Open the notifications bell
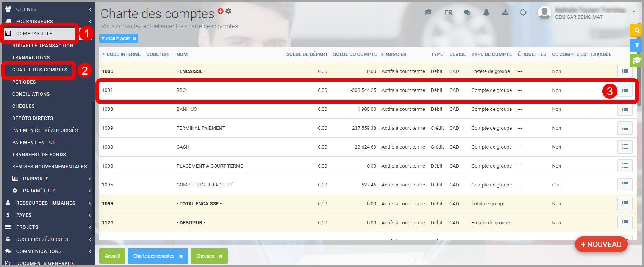 click(x=486, y=12)
